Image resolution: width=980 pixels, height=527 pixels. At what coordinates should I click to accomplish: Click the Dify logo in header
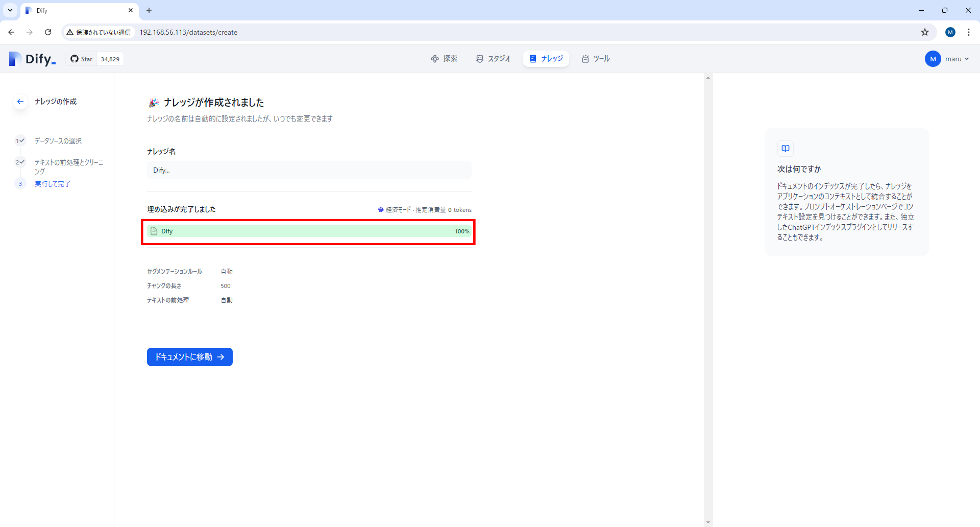pos(32,59)
